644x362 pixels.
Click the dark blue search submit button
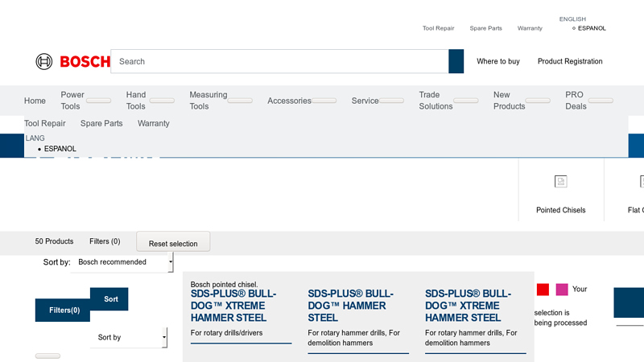(x=456, y=61)
